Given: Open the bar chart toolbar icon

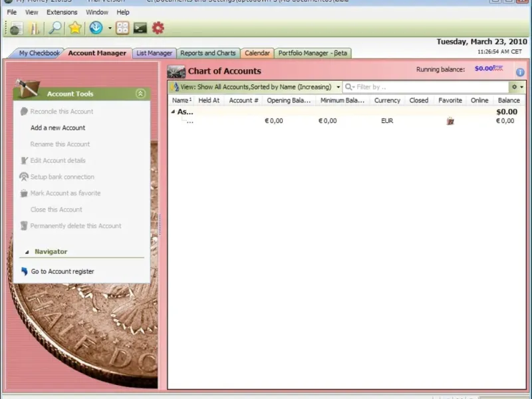Looking at the screenshot, I should coord(35,28).
